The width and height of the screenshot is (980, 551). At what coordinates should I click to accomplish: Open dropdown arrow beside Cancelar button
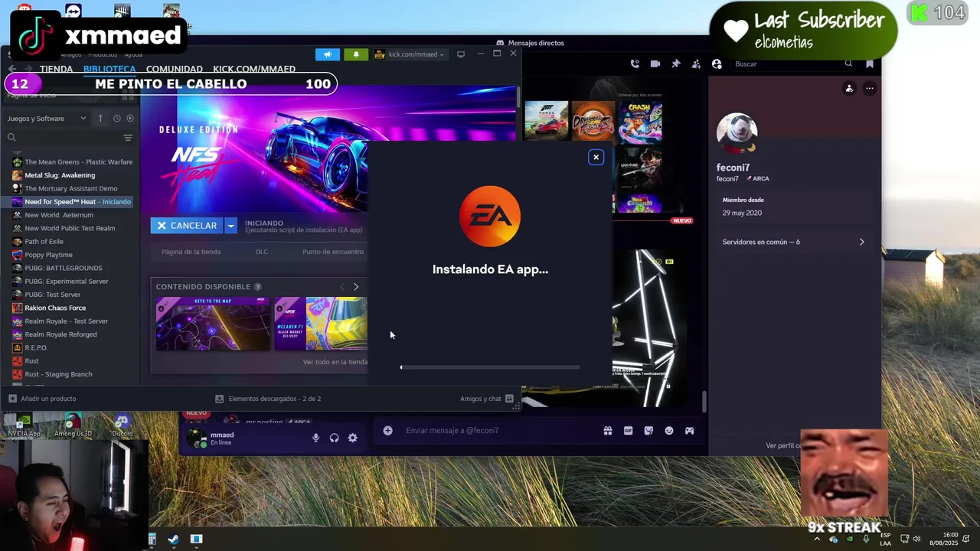coord(230,226)
